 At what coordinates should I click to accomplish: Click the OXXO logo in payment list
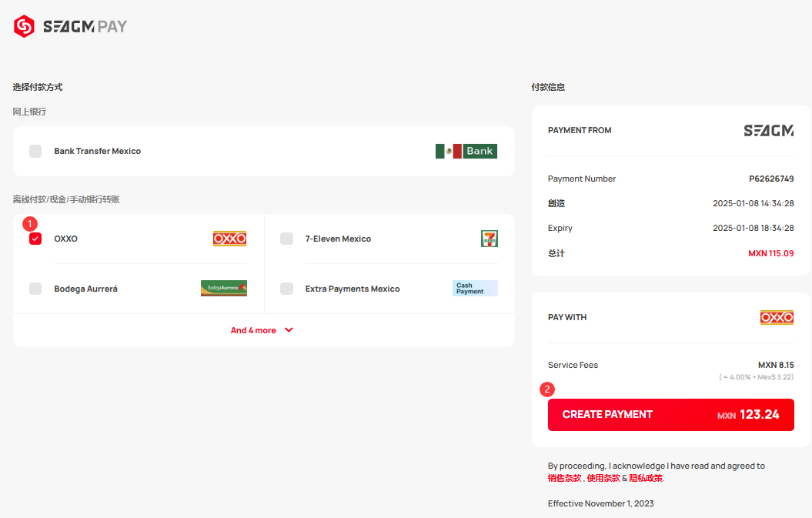coord(229,239)
